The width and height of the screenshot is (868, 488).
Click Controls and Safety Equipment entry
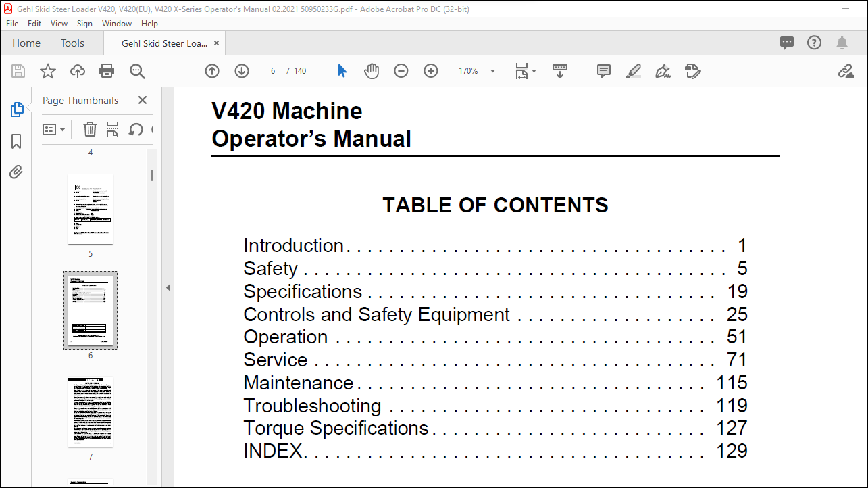tap(495, 314)
